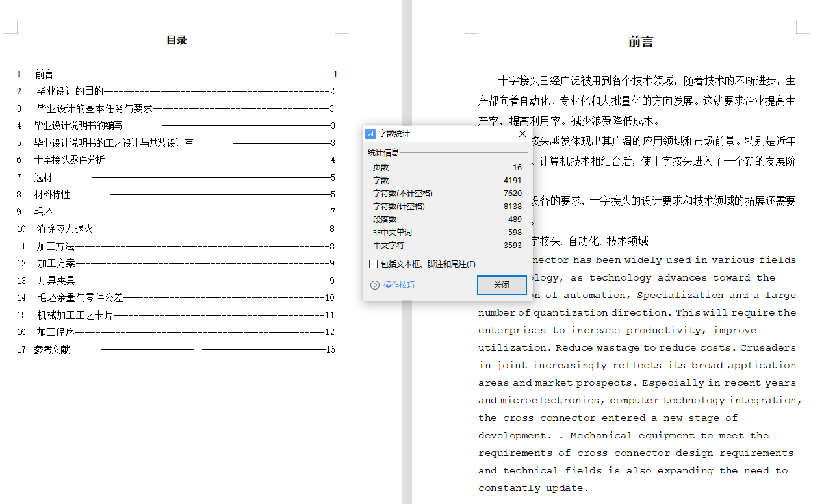Click the WPS icon in 字数统计 title bar
This screenshot has height=504, width=824.
370,134
